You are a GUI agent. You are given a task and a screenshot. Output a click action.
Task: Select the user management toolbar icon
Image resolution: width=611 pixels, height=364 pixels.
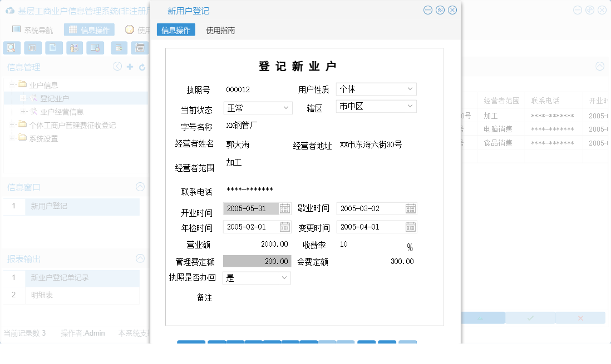(74, 48)
